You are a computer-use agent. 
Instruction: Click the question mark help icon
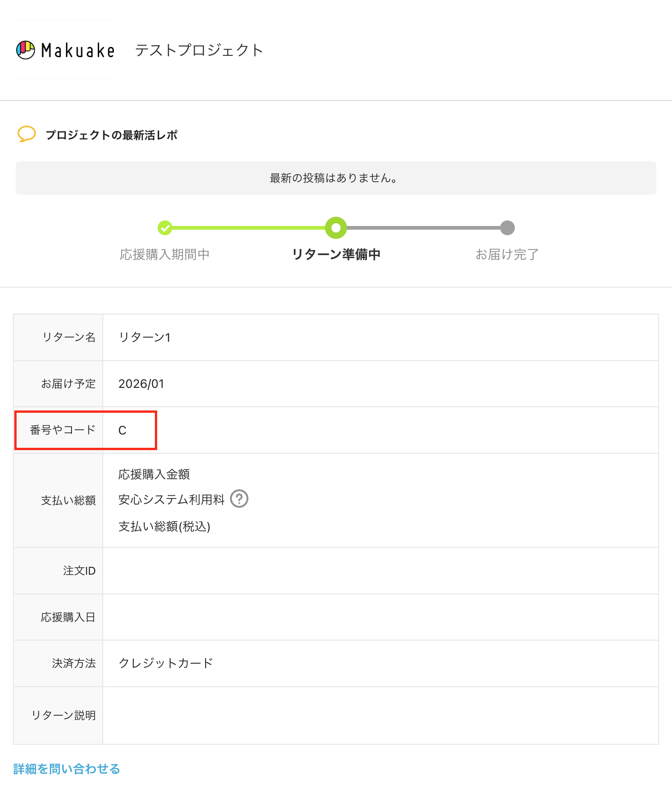click(x=239, y=499)
